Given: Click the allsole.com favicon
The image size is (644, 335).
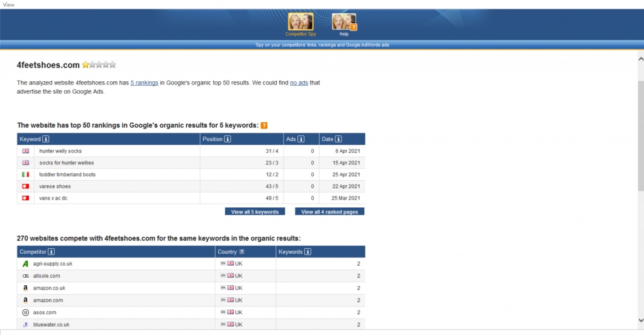Looking at the screenshot, I should click(x=25, y=276).
